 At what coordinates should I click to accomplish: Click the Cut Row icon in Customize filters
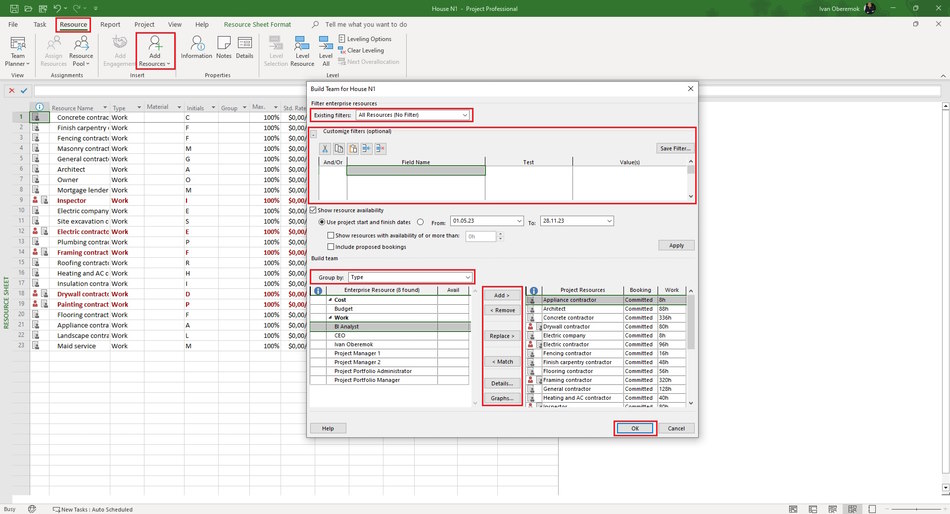(x=325, y=149)
